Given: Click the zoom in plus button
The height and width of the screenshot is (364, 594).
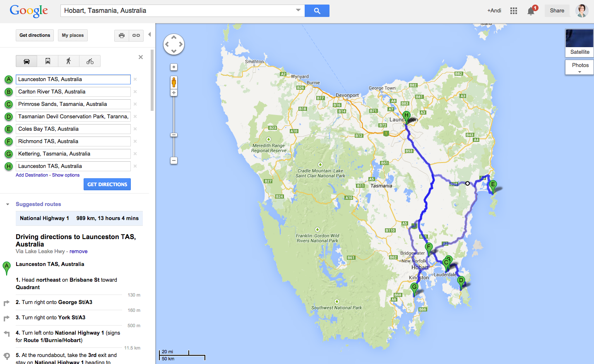Looking at the screenshot, I should [174, 93].
